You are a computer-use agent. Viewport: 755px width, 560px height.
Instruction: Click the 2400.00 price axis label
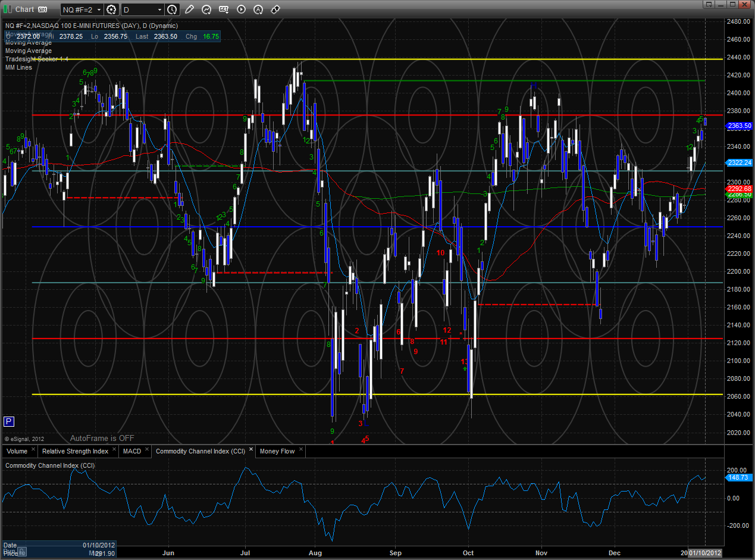[x=740, y=93]
